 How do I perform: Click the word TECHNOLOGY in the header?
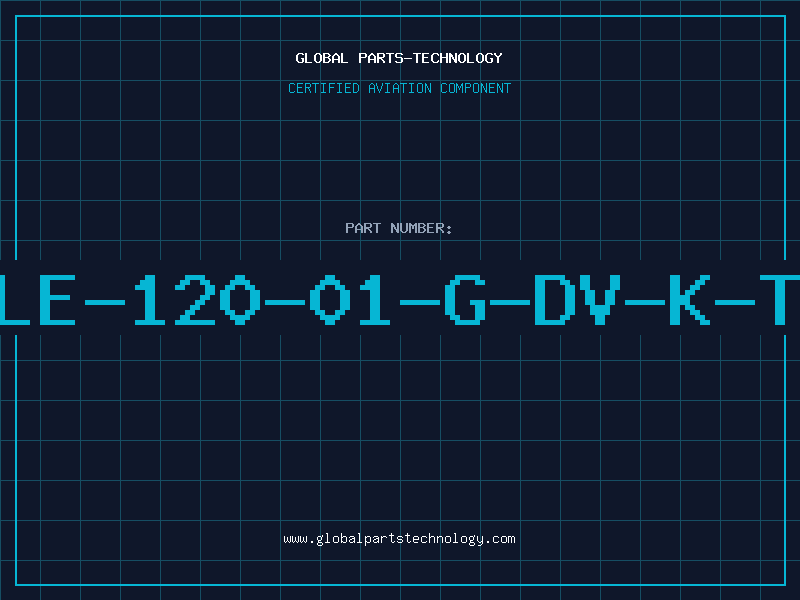[x=458, y=58]
